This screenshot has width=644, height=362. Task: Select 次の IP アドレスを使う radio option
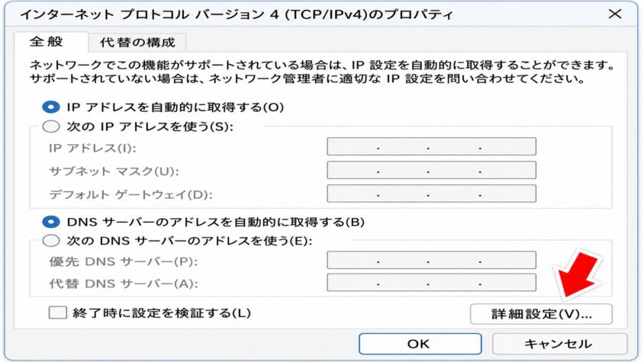(x=51, y=127)
